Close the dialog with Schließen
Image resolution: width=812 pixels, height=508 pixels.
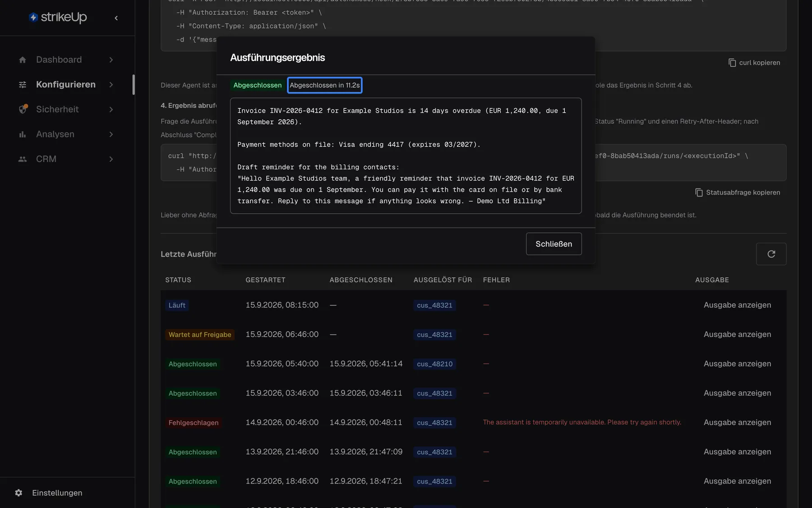554,244
